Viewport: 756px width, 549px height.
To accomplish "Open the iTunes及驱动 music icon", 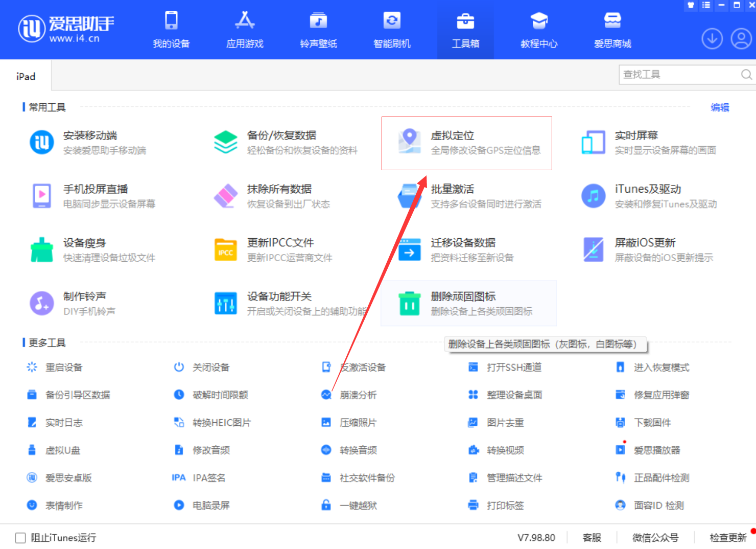I will 594,196.
